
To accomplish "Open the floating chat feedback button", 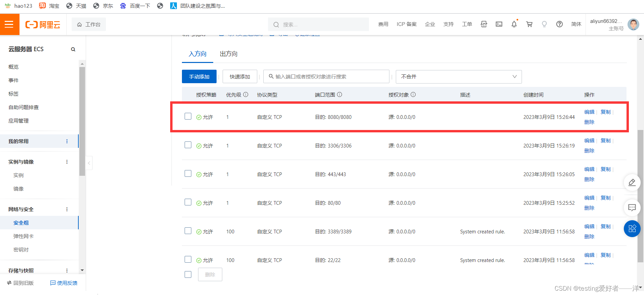I will 632,207.
